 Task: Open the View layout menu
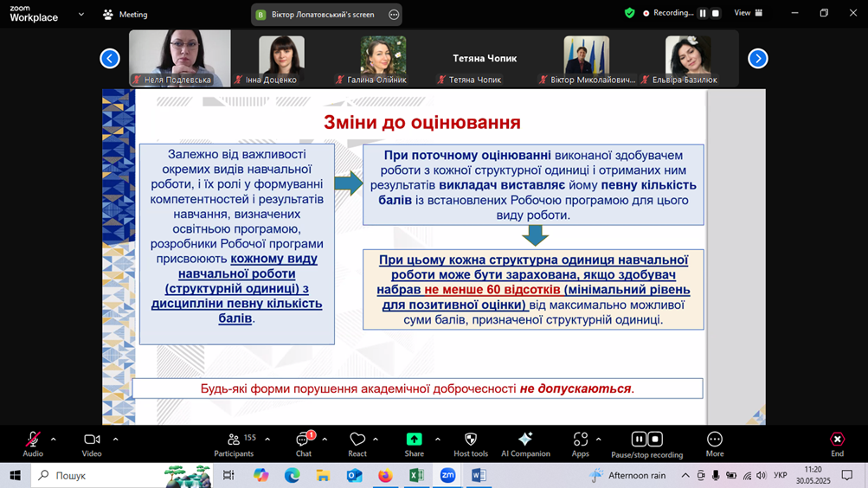748,13
